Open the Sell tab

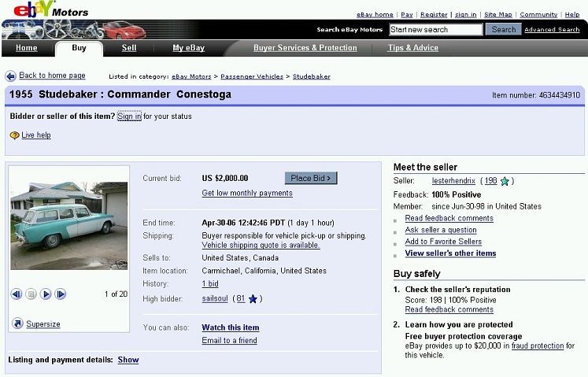[x=129, y=48]
